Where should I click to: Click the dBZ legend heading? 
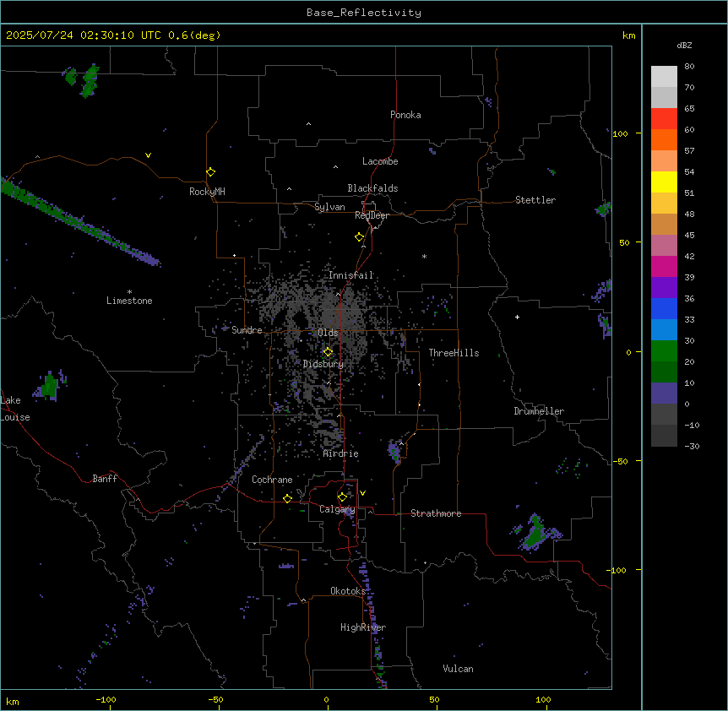coord(684,46)
